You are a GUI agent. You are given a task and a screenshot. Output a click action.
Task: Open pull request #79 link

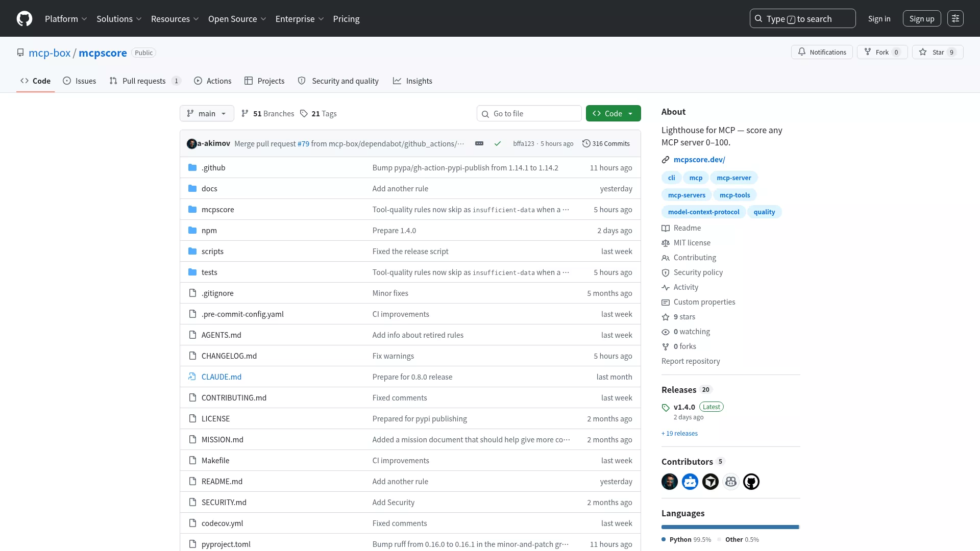click(303, 144)
